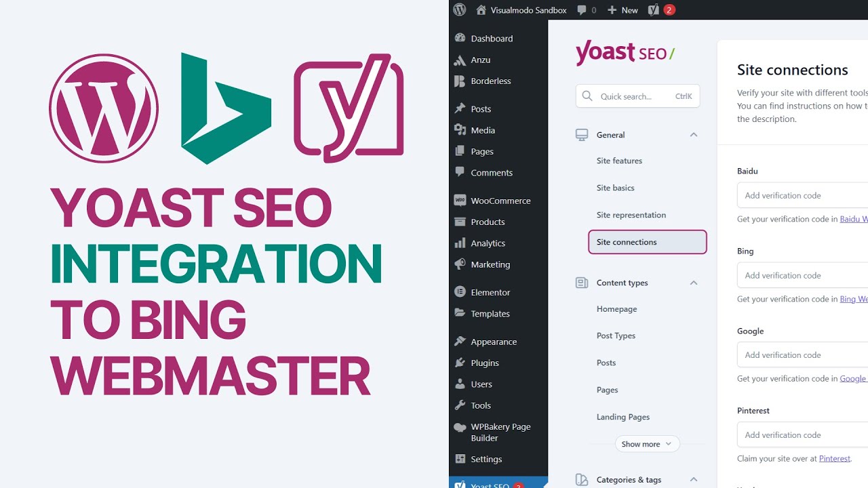Viewport: 868px width, 488px height.
Task: Collapse the General section chevron
Action: [x=694, y=135]
